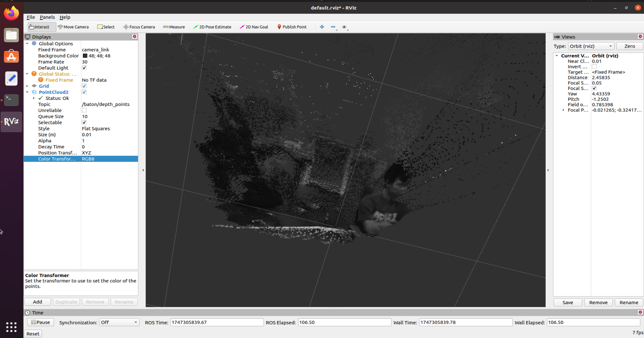Select the Interact tool
644x338 pixels.
(42, 27)
